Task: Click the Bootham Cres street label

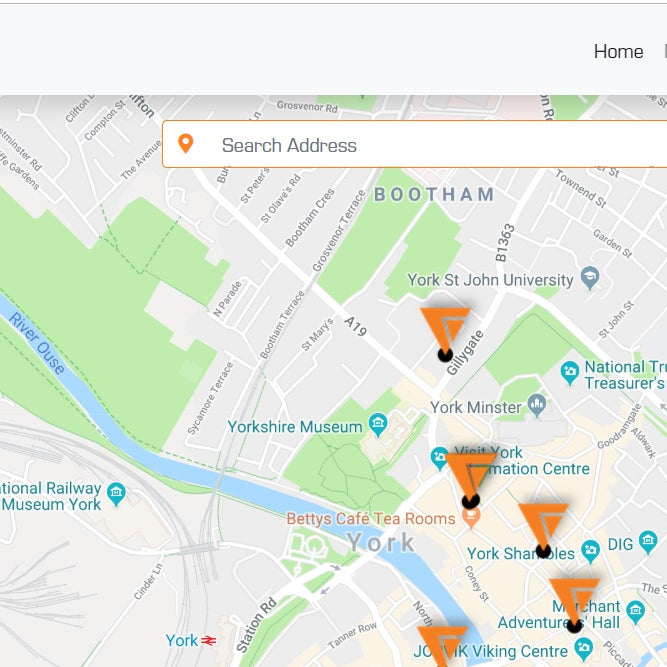Action: point(310,217)
